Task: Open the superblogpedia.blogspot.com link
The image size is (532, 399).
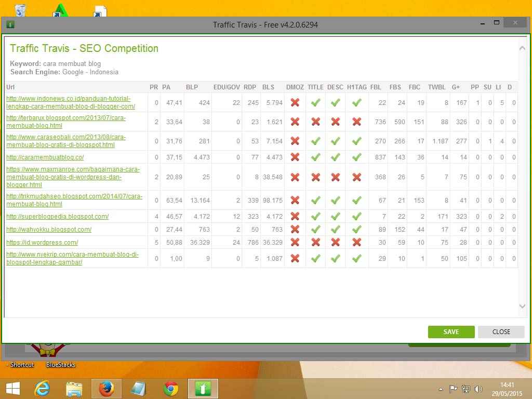Action: 57,217
